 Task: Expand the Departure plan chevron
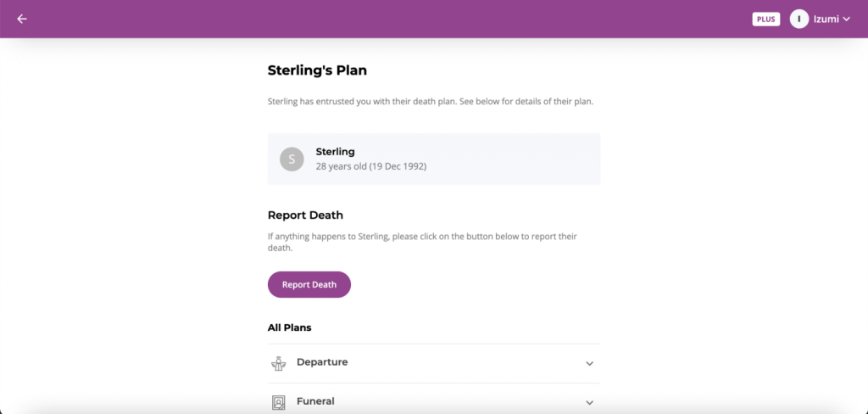(x=590, y=364)
